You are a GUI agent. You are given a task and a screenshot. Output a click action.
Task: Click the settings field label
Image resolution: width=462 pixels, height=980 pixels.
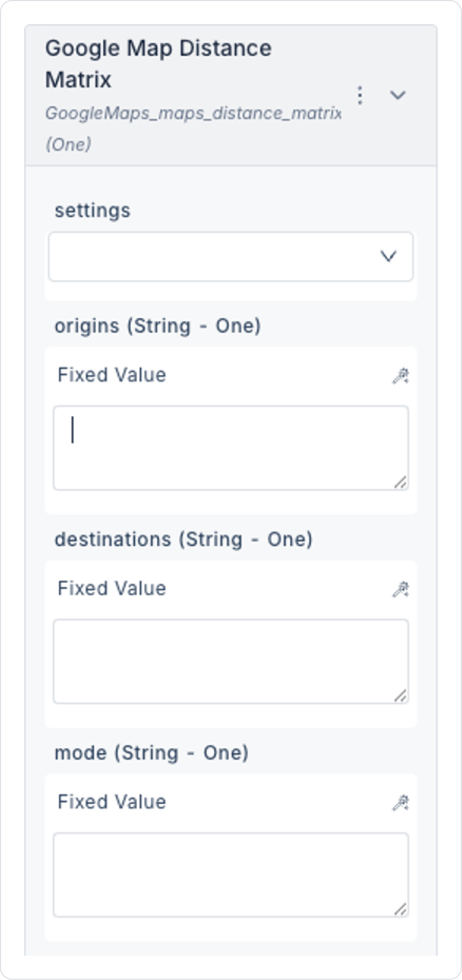coord(93,211)
